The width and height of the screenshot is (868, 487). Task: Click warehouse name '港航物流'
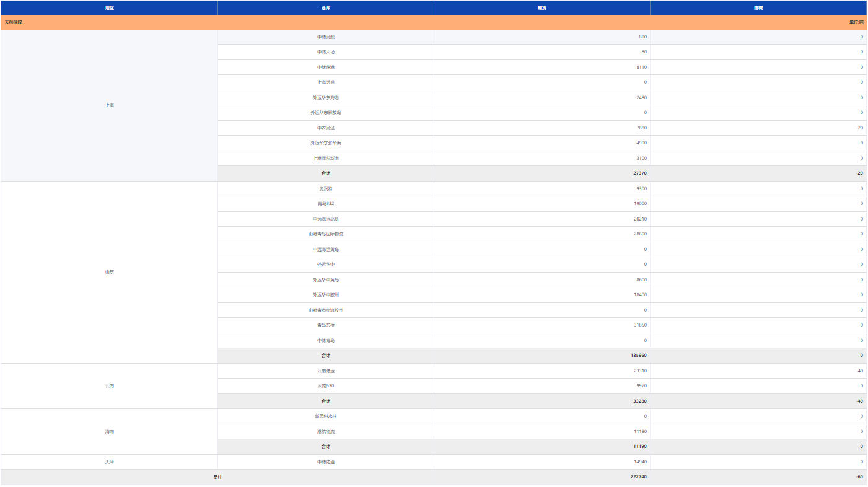[x=326, y=431]
